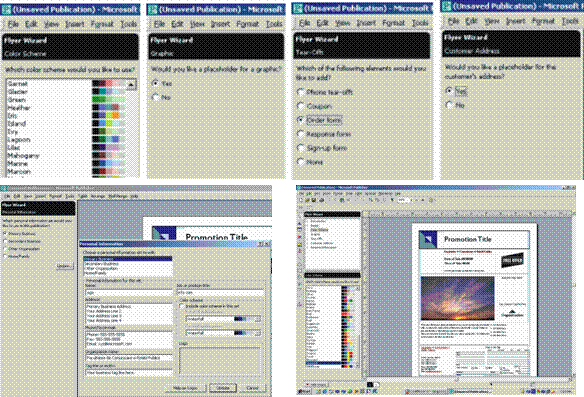
Task: Click the Open file icon in the toolbar
Action: click(308, 200)
